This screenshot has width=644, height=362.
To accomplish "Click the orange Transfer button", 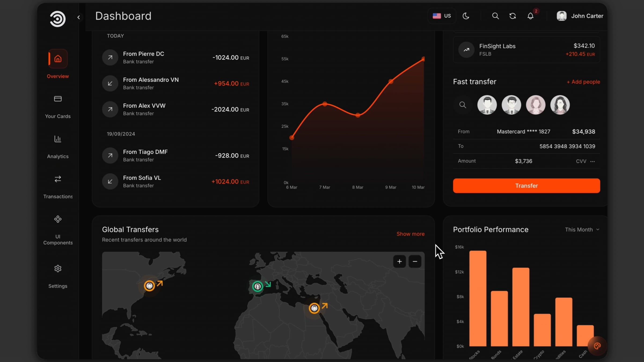I will (526, 186).
